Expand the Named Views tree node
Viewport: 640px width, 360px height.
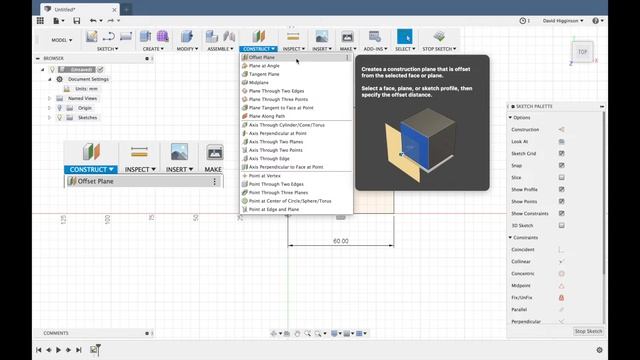[x=49, y=98]
